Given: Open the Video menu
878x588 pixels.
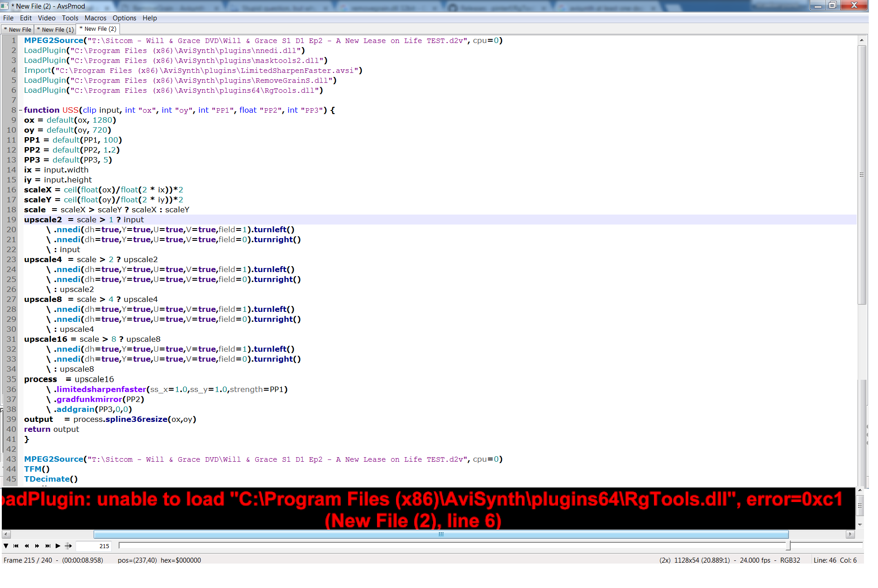Looking at the screenshot, I should click(x=47, y=18).
